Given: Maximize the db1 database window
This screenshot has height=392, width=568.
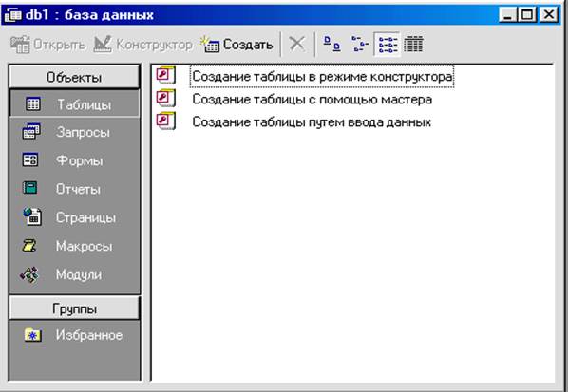Looking at the screenshot, I should pyautogui.click(x=527, y=15).
